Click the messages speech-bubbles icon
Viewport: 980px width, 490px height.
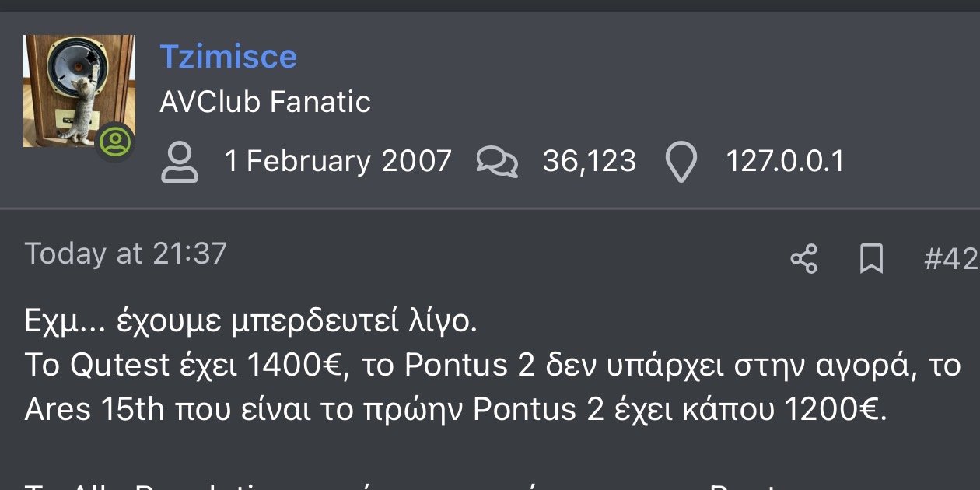click(x=497, y=162)
